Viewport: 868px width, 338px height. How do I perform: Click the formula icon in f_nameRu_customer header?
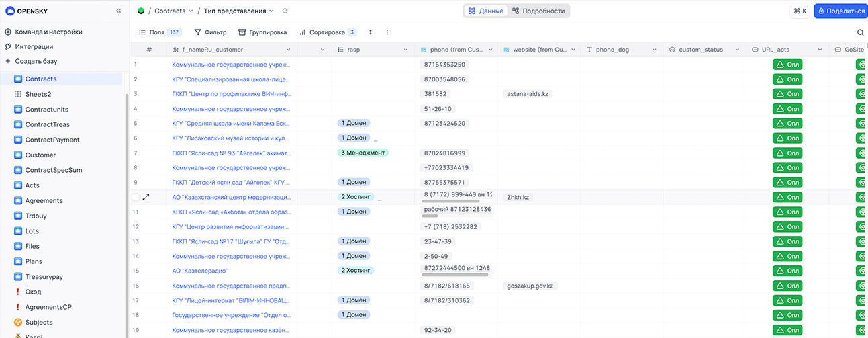pos(176,50)
